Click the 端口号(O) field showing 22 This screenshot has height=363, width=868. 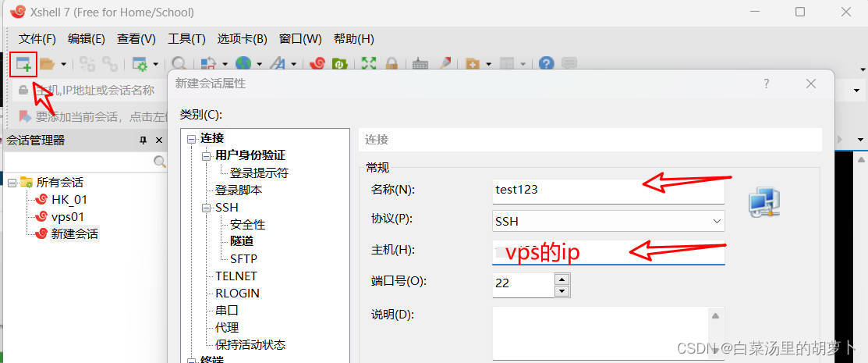pos(523,285)
